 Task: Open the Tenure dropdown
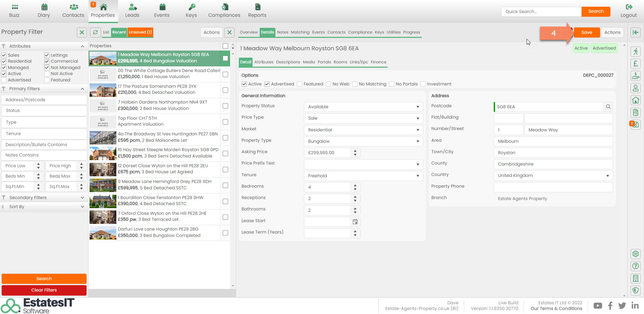point(363,176)
